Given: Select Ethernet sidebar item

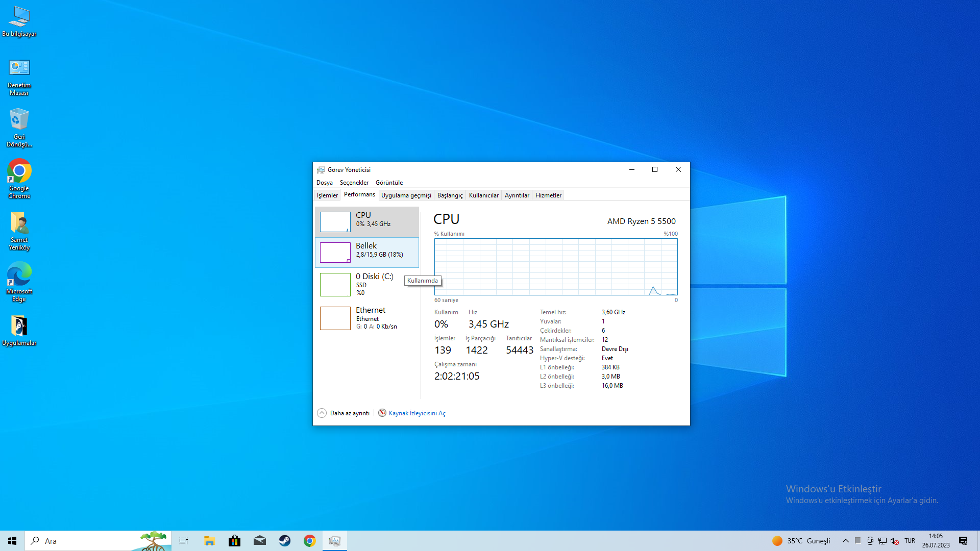Looking at the screenshot, I should (x=366, y=318).
